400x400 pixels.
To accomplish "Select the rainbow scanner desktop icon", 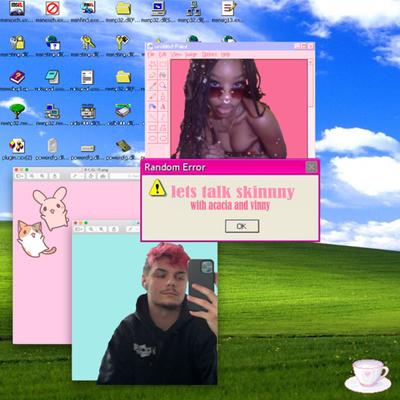I will coord(123,111).
